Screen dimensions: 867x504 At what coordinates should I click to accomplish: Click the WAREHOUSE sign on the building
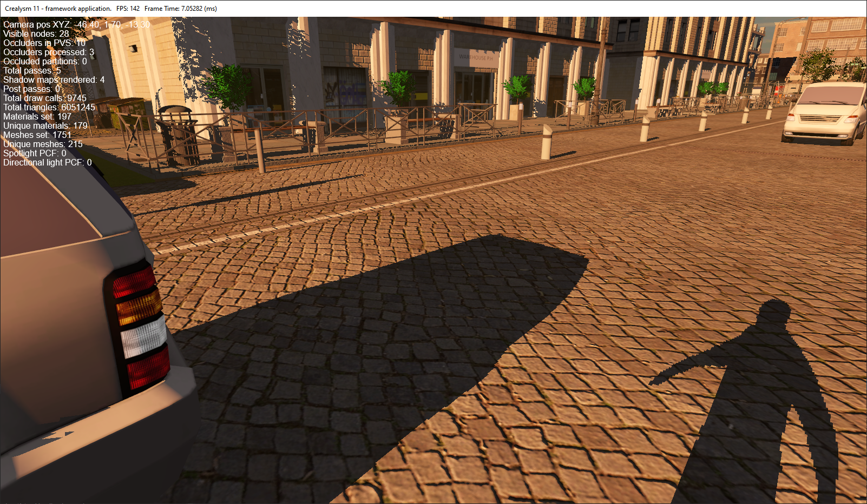point(476,57)
